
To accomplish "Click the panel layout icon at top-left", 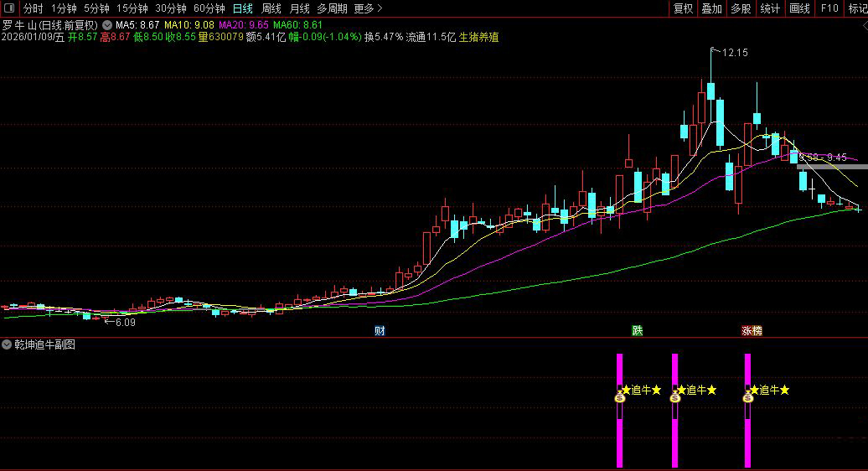I will click(x=9, y=8).
